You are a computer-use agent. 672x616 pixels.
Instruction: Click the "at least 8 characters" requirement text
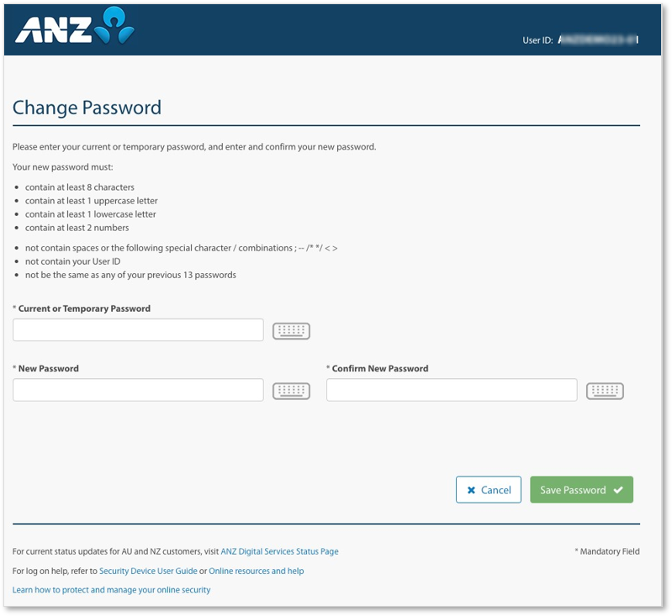pos(80,187)
